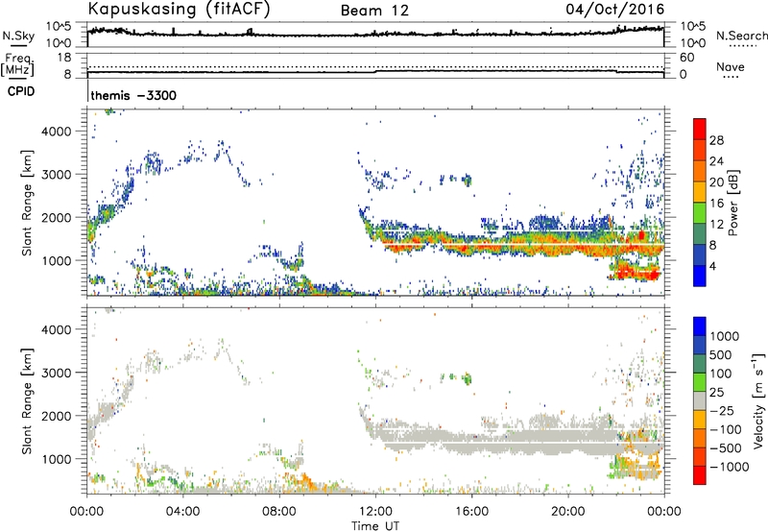Click the '08:00' time axis label
Viewport: 768px width, 532px height.
tap(279, 512)
